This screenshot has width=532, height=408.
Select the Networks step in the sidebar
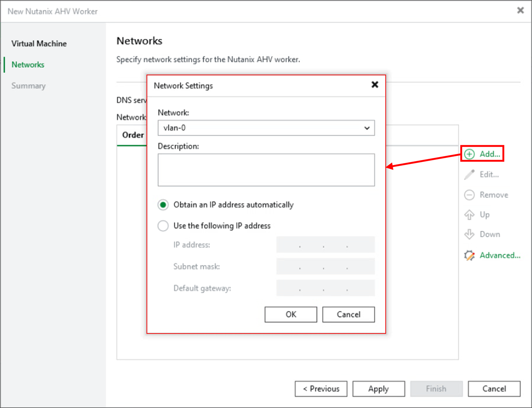tap(28, 65)
